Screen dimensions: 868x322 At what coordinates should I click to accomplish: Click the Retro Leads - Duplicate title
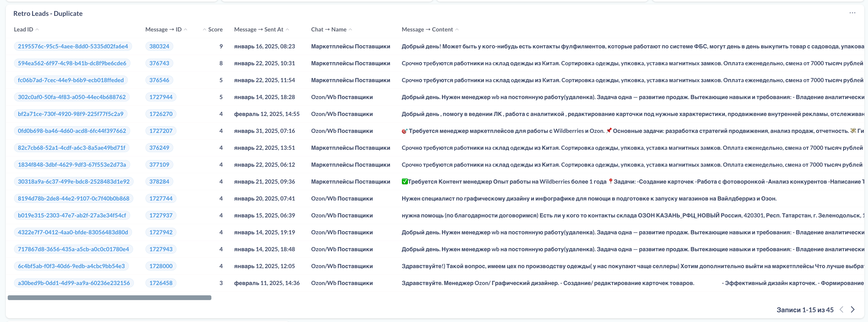point(48,13)
